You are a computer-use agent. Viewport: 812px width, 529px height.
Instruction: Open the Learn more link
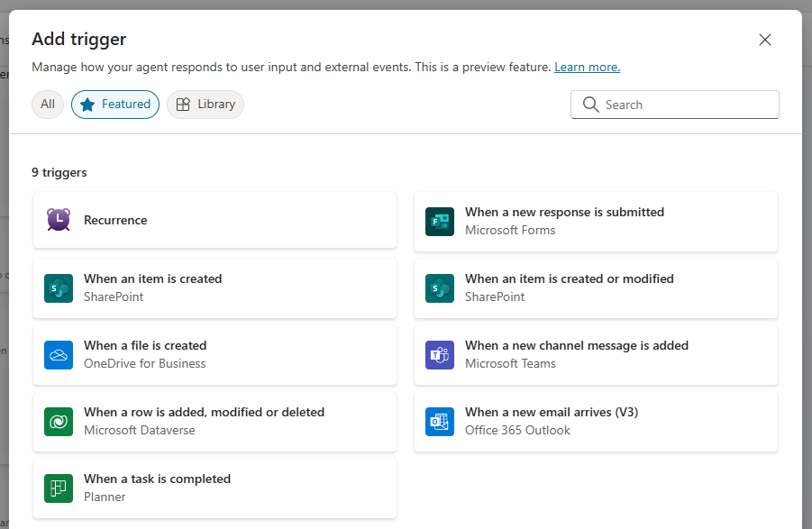(588, 67)
